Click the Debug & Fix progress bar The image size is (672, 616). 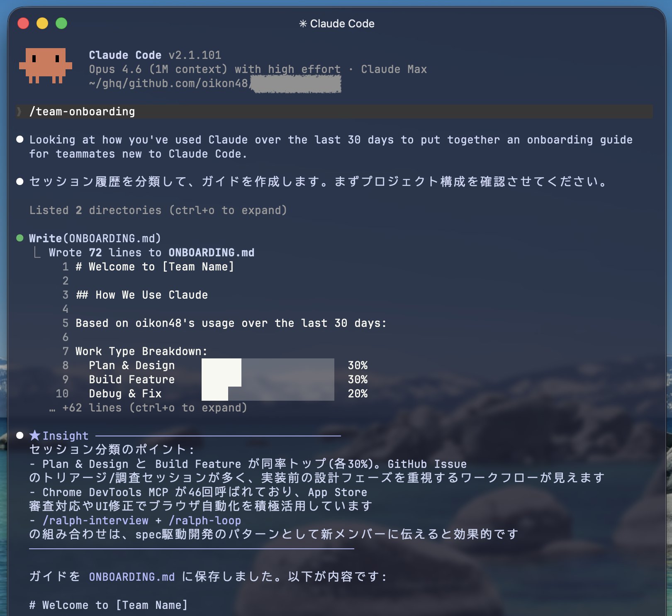point(268,394)
